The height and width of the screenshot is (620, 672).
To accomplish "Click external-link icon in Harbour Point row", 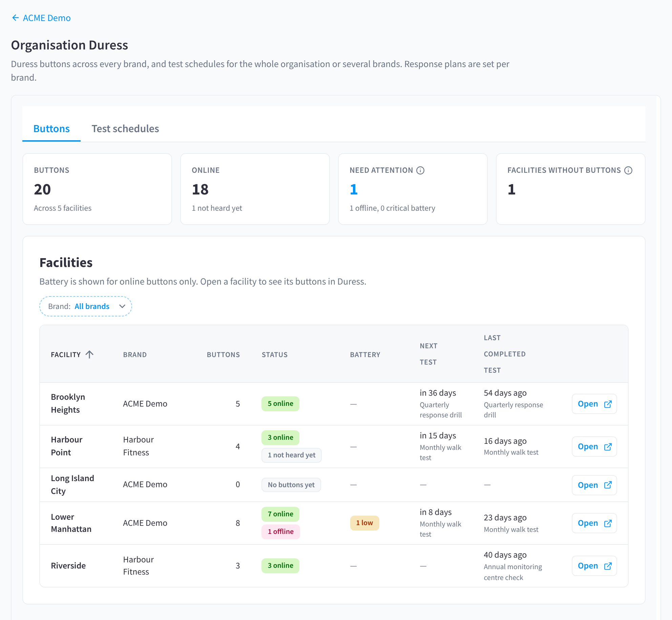I will coord(608,447).
